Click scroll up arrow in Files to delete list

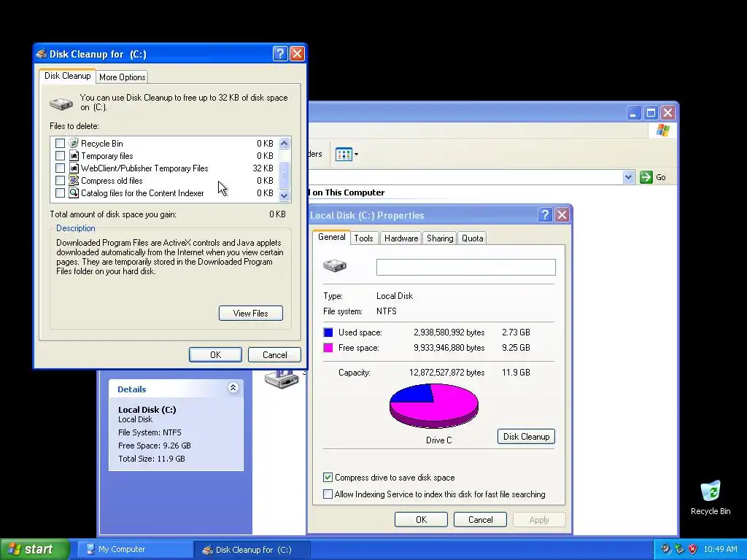(x=285, y=143)
